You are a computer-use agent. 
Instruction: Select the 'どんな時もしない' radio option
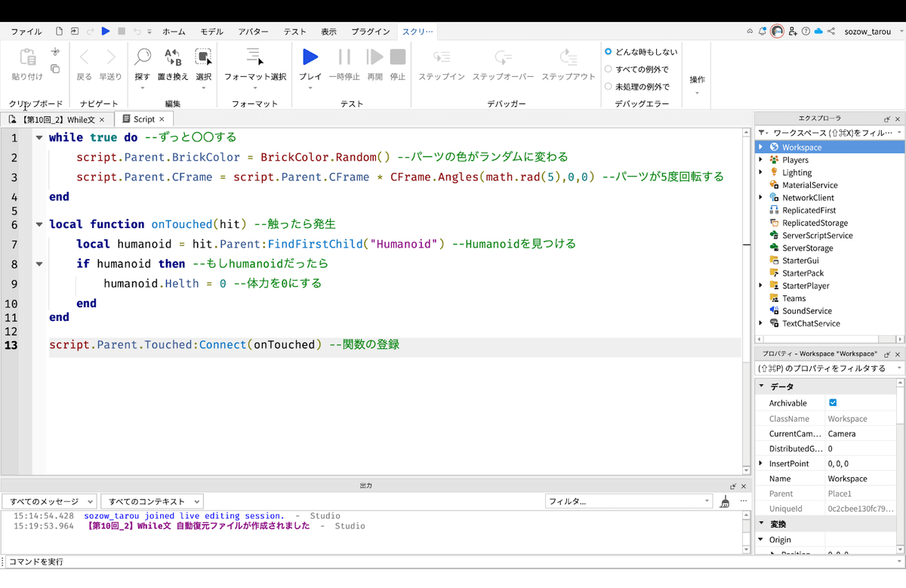pos(609,52)
